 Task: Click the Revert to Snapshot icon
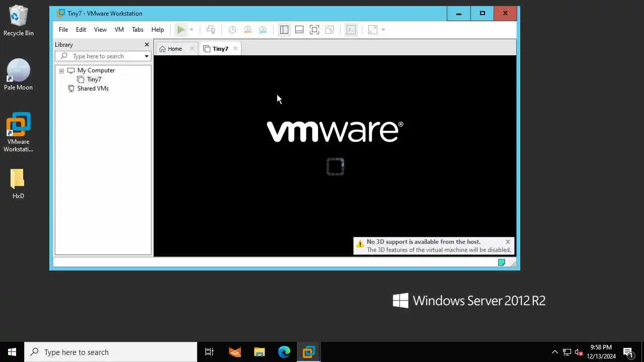coord(247,30)
